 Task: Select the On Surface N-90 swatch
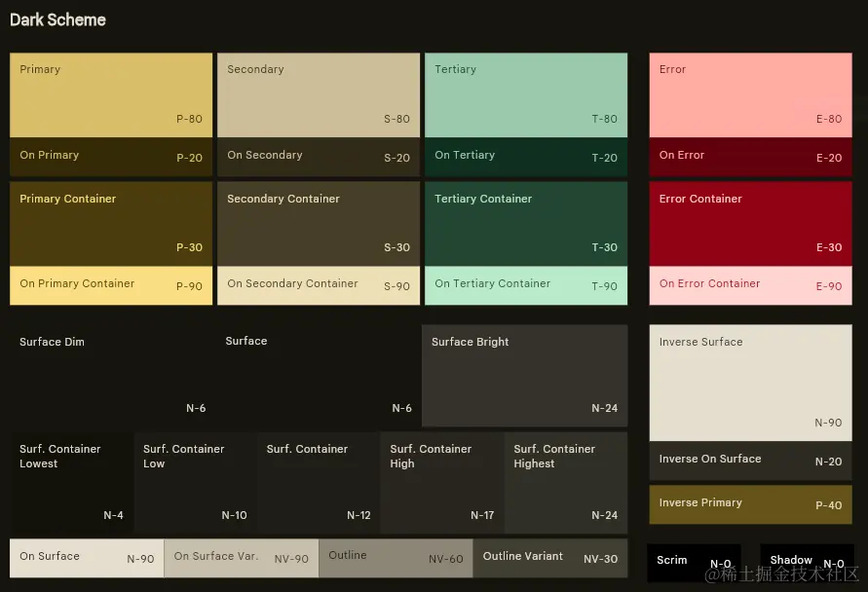point(87,558)
